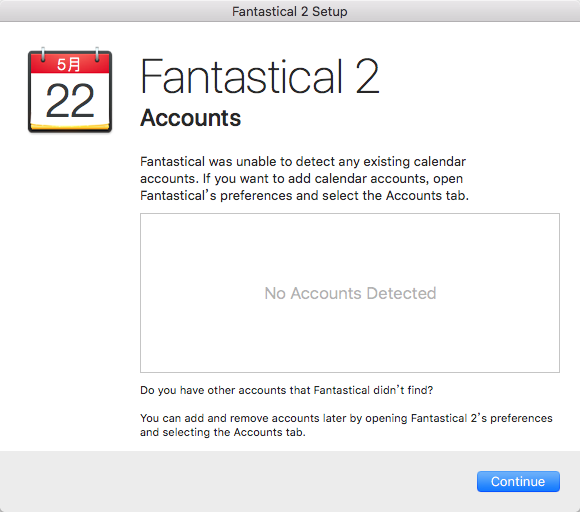Click the yellow bottom strip of calendar icon
The image size is (580, 512).
[70, 127]
